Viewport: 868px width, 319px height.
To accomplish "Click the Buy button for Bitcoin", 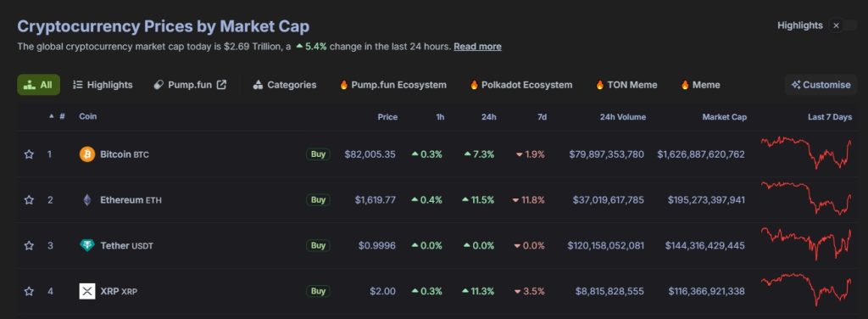I will pyautogui.click(x=318, y=154).
